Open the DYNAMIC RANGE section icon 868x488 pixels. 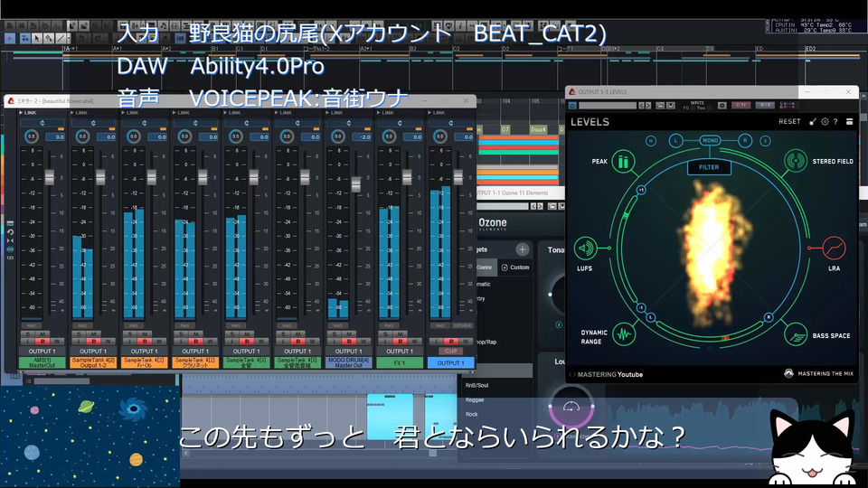click(624, 334)
